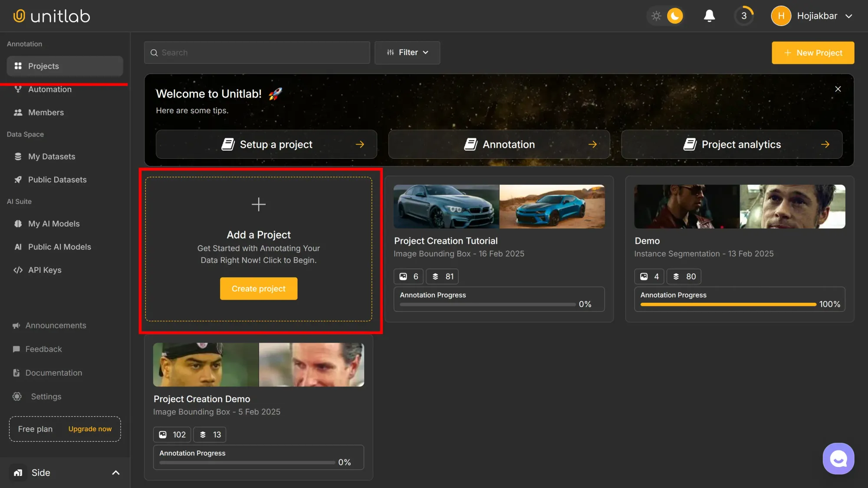
Task: View Public AI Models
Action: 59,246
